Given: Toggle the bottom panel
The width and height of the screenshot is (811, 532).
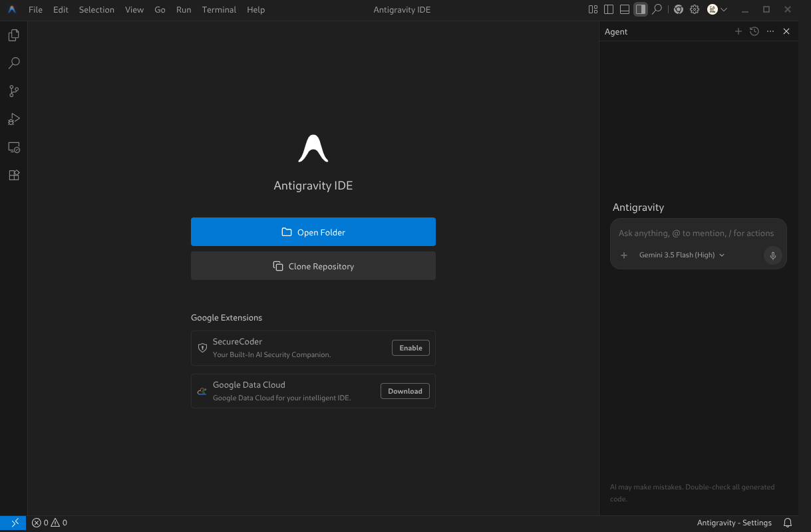Looking at the screenshot, I should pos(625,9).
